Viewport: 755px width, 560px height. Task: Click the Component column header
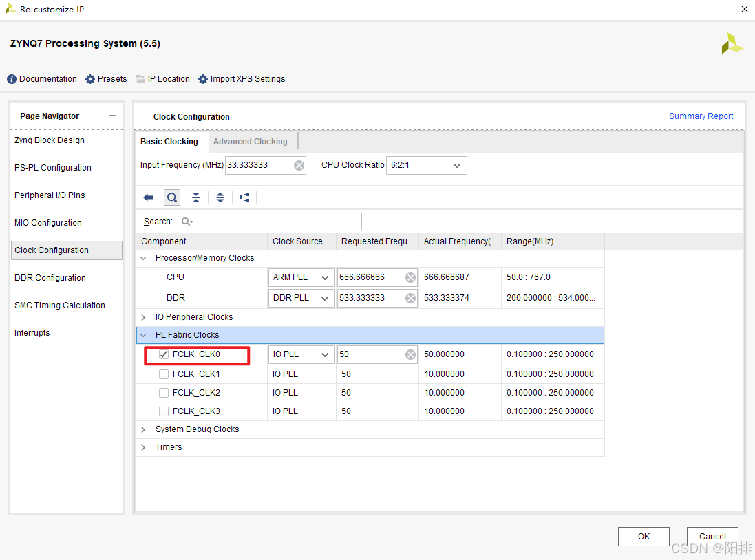pos(202,241)
